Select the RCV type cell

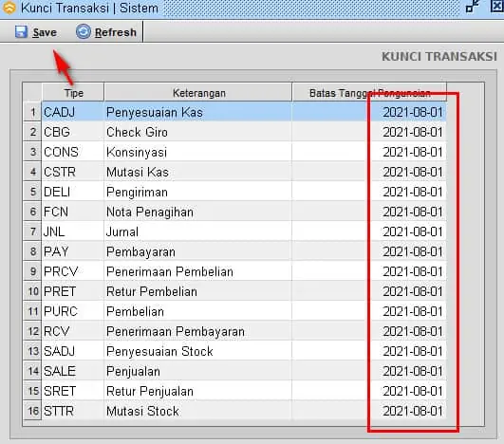point(73,331)
